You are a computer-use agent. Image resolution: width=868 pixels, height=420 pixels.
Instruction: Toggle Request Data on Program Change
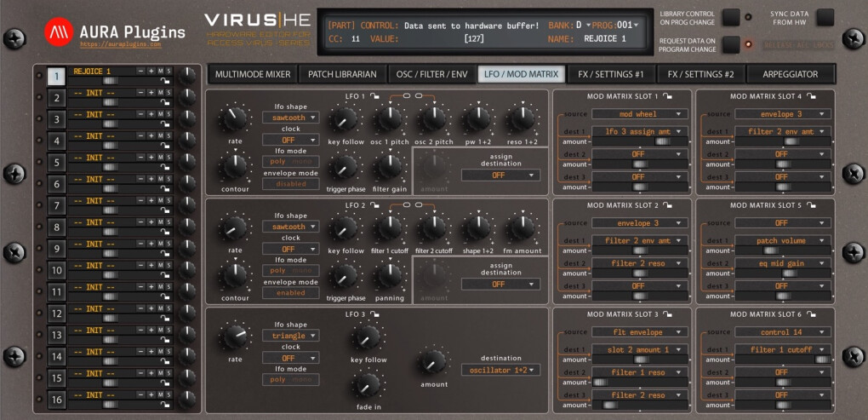pos(731,44)
